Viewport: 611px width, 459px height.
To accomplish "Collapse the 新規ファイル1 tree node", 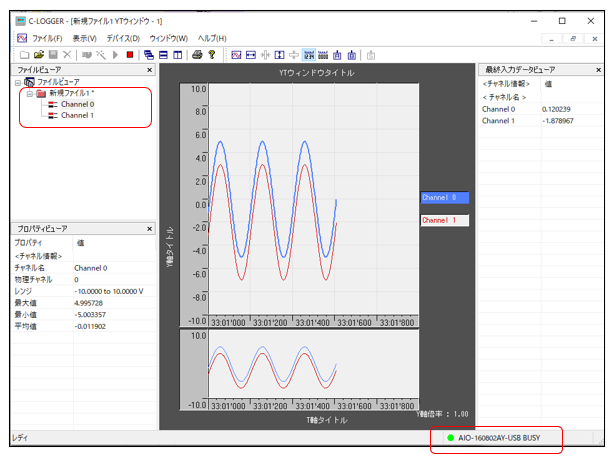I will pyautogui.click(x=29, y=93).
